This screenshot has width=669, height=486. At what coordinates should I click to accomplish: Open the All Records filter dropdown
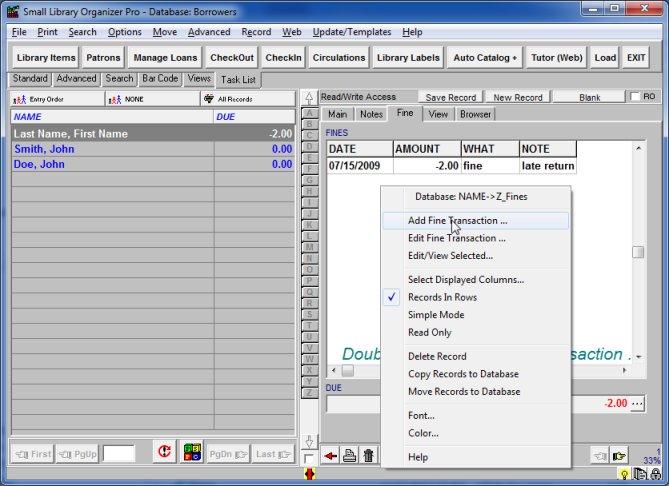click(x=248, y=99)
